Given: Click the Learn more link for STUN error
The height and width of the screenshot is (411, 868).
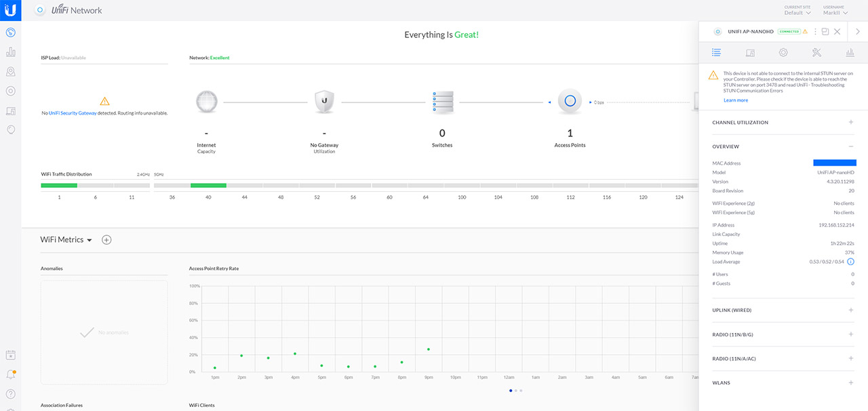Looking at the screenshot, I should click(x=736, y=100).
